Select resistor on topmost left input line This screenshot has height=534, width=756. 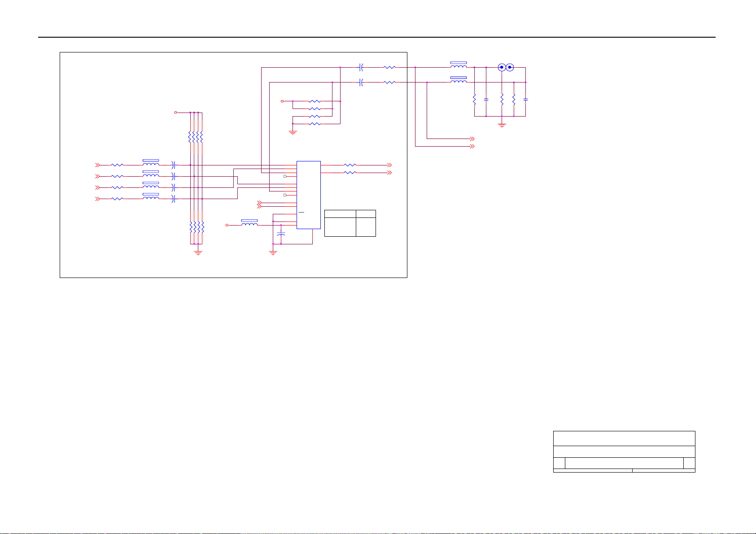click(117, 165)
